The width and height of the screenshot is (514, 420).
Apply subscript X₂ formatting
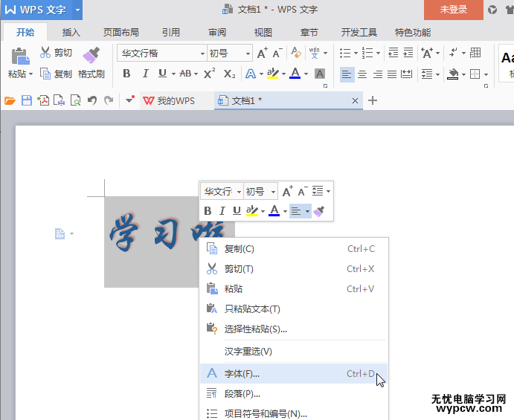[x=229, y=74]
